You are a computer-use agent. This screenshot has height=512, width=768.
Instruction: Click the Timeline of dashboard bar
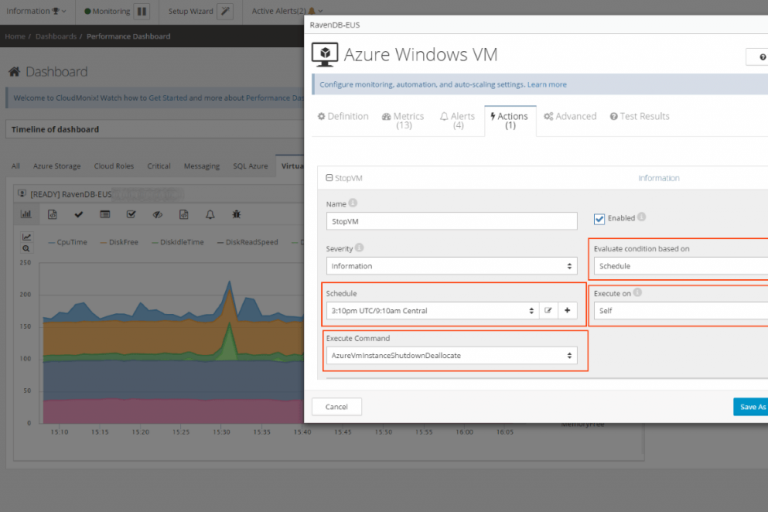tap(155, 129)
